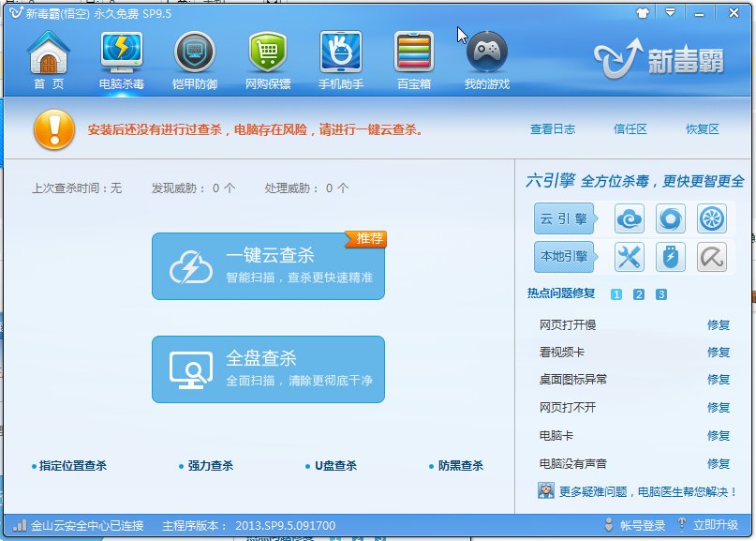Click the 云引擎 cloud engine label

tap(564, 218)
